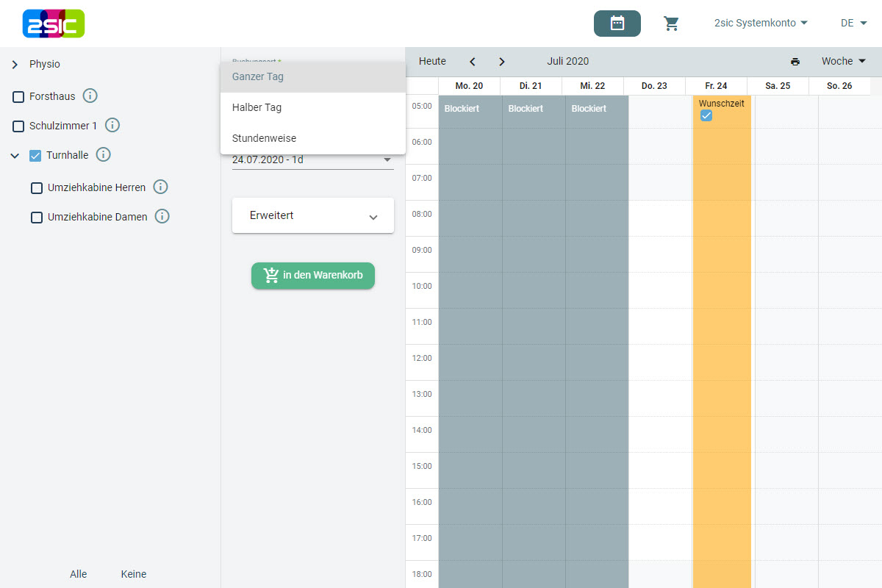The width and height of the screenshot is (882, 588).
Task: Enable Umziehkabine Herren checkbox
Action: click(x=37, y=188)
